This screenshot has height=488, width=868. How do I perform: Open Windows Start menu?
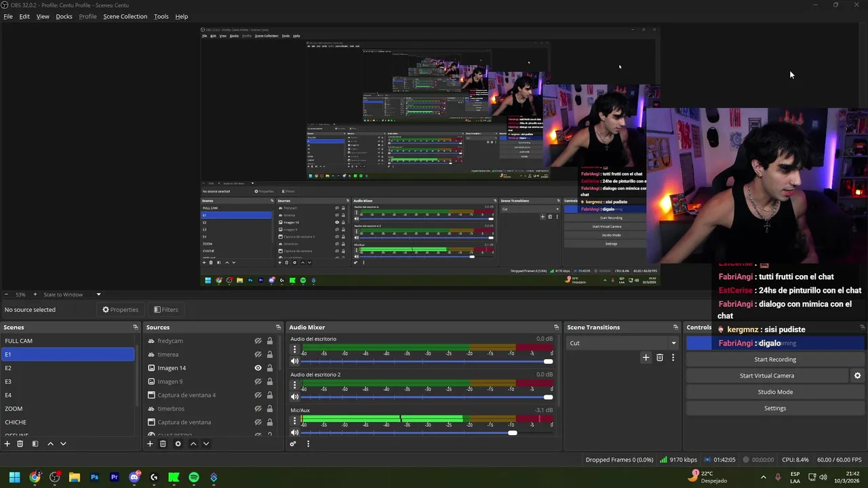point(14,477)
